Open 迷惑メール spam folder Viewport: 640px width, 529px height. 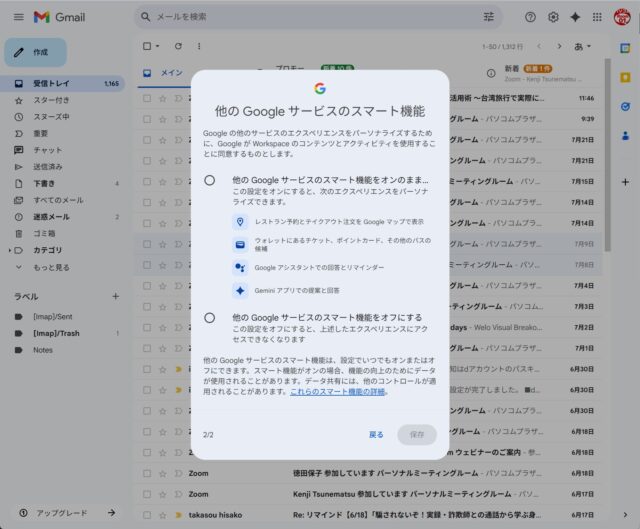click(x=62, y=217)
